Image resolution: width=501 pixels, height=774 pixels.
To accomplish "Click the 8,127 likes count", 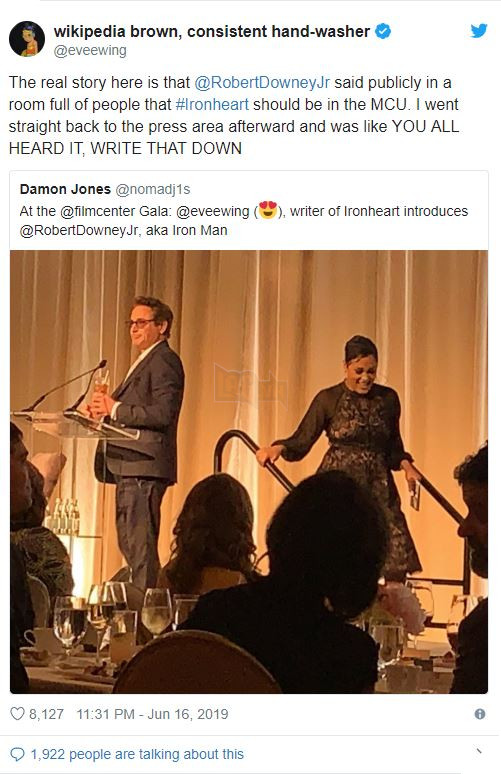I will point(46,714).
